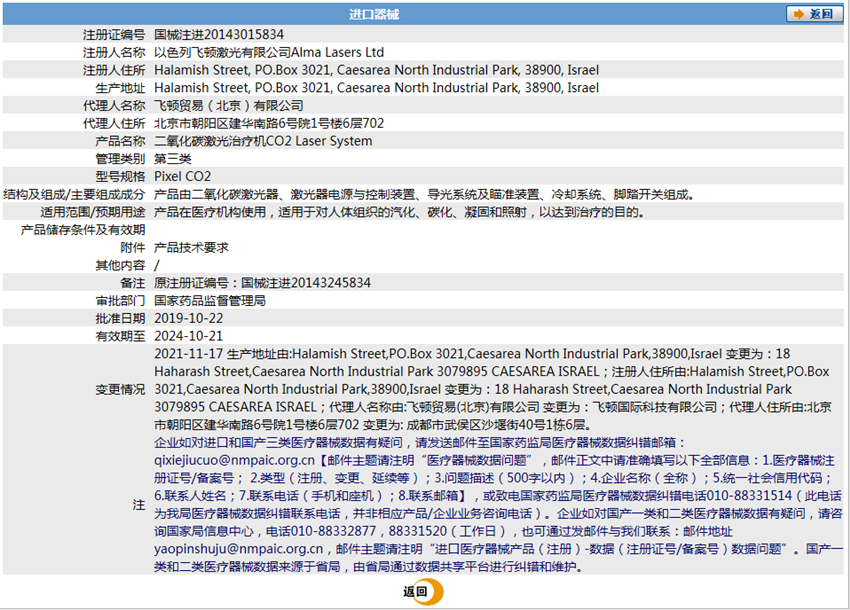Click the 变更情况 label

tap(120, 390)
